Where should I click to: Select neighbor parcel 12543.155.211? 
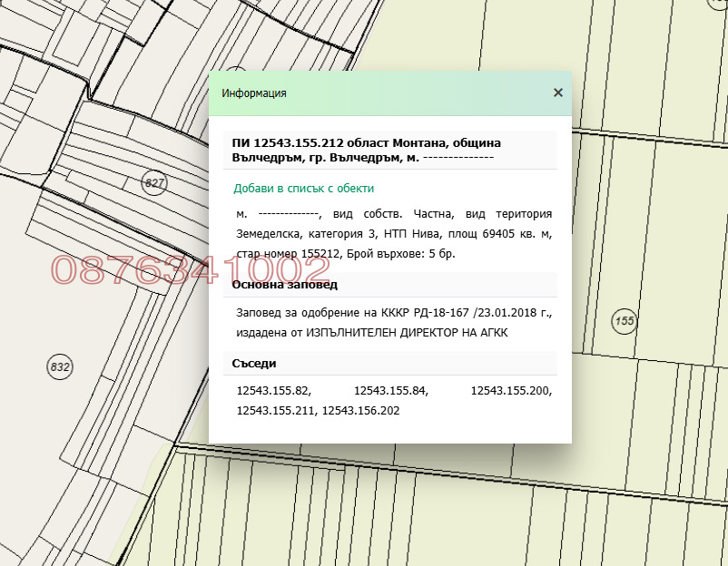(276, 411)
